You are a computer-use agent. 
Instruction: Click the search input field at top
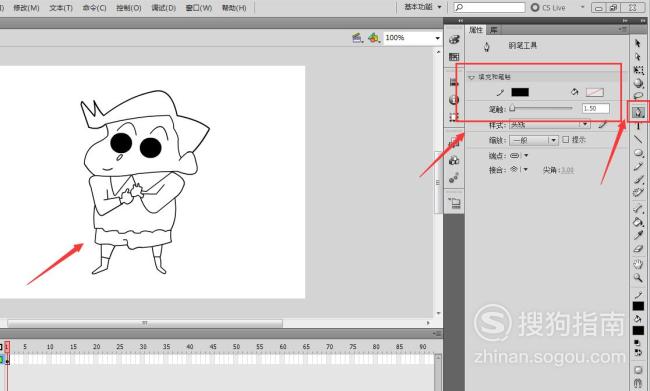coord(489,7)
